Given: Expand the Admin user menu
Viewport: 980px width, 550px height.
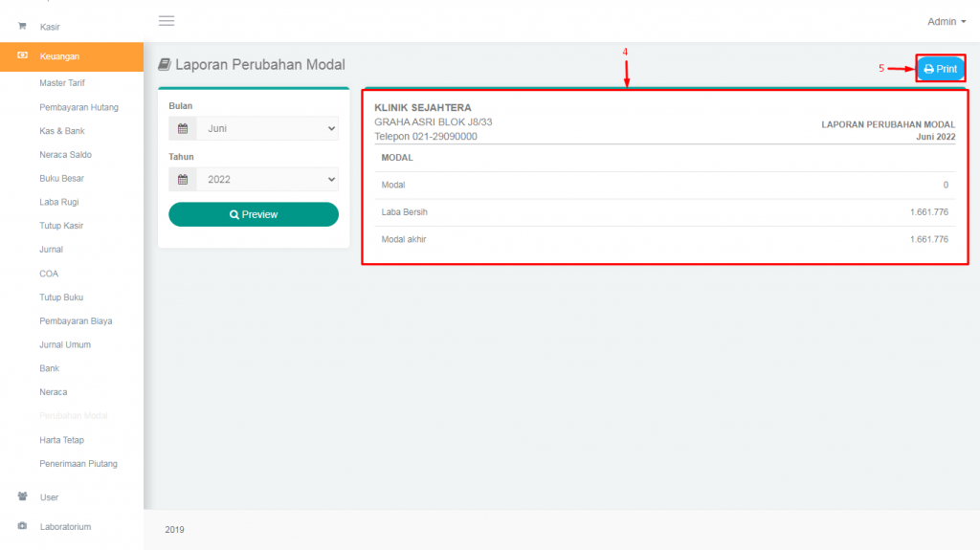Looking at the screenshot, I should click(x=946, y=21).
